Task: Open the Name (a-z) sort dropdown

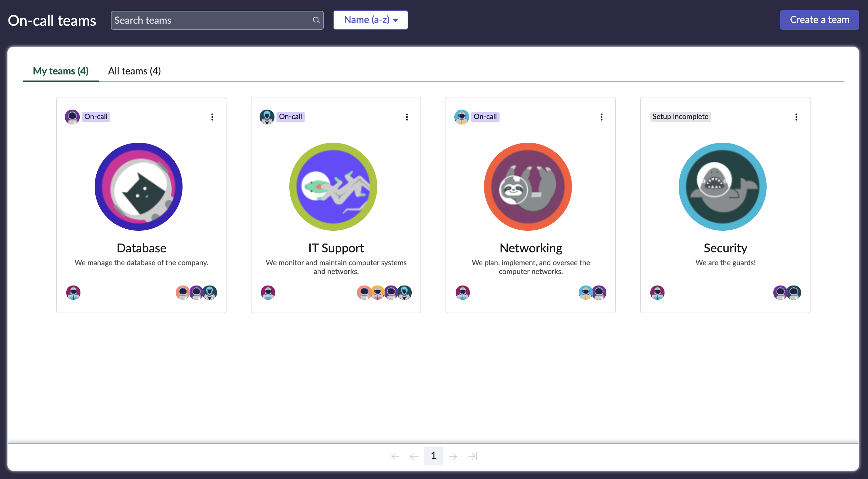Action: click(371, 20)
